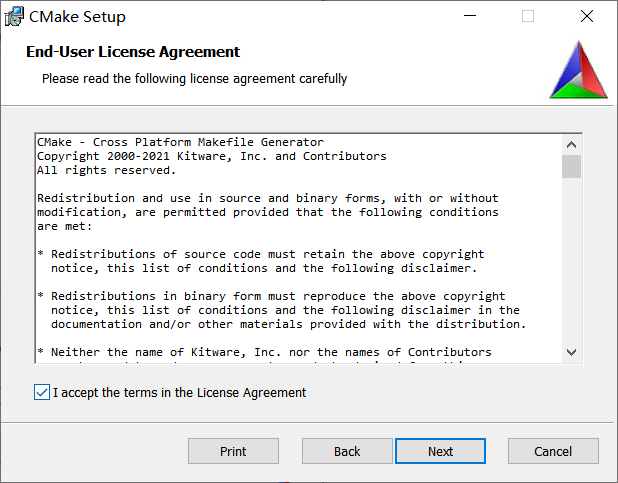This screenshot has height=483, width=618.
Task: Click the CMake triangle logo in header
Action: [x=578, y=70]
